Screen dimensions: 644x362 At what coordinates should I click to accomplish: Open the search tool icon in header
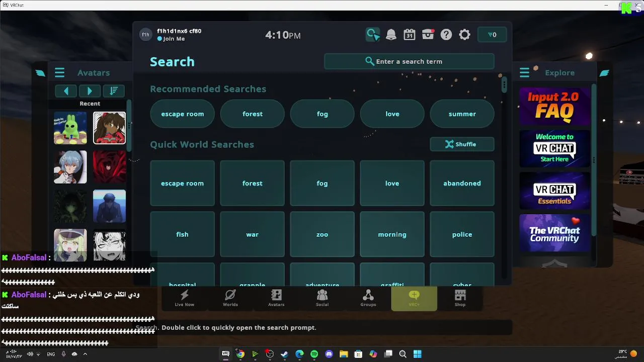[373, 35]
